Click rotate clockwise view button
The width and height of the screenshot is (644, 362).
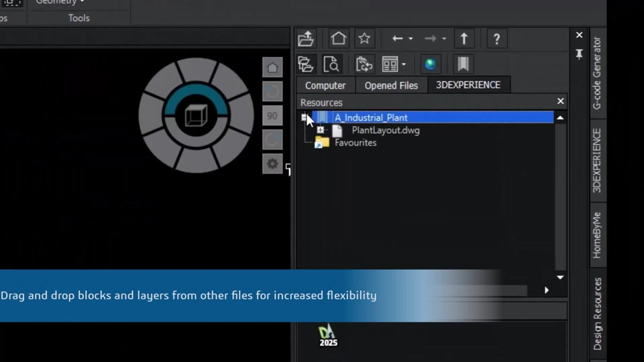(x=272, y=140)
